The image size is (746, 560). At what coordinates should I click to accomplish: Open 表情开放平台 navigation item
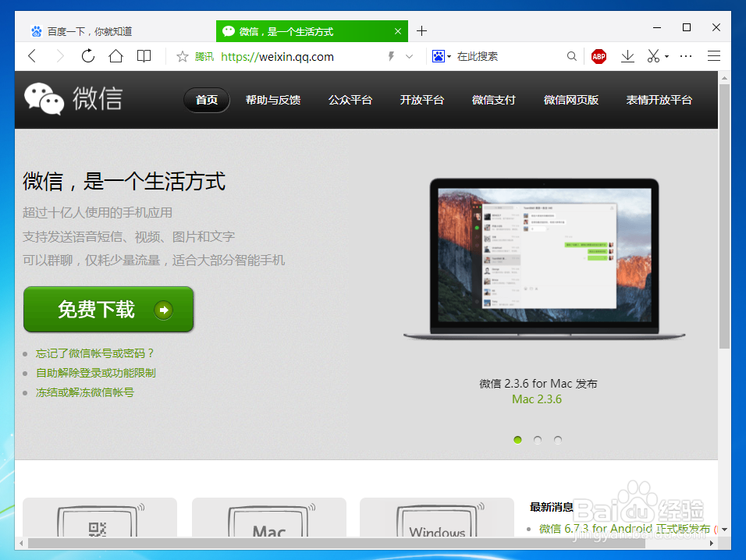(x=659, y=100)
